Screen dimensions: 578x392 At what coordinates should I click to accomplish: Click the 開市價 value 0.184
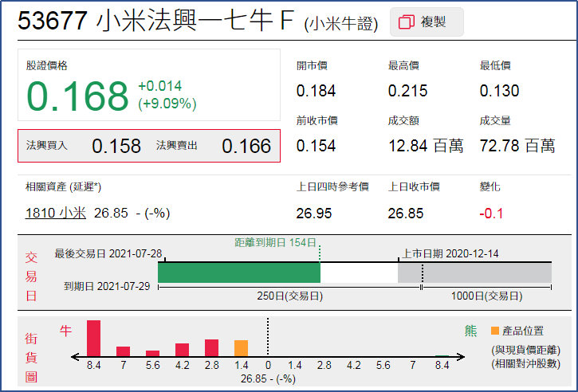coord(316,91)
